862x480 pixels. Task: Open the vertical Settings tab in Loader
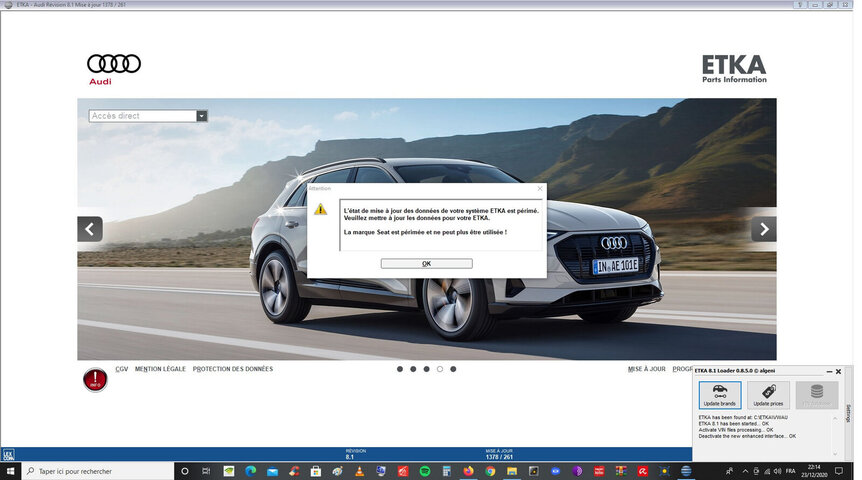point(848,413)
